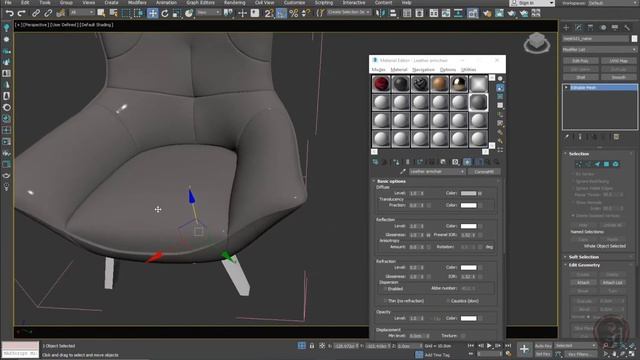Click the Redo arrow icon
The height and width of the screenshot is (360, 640).
21,13
